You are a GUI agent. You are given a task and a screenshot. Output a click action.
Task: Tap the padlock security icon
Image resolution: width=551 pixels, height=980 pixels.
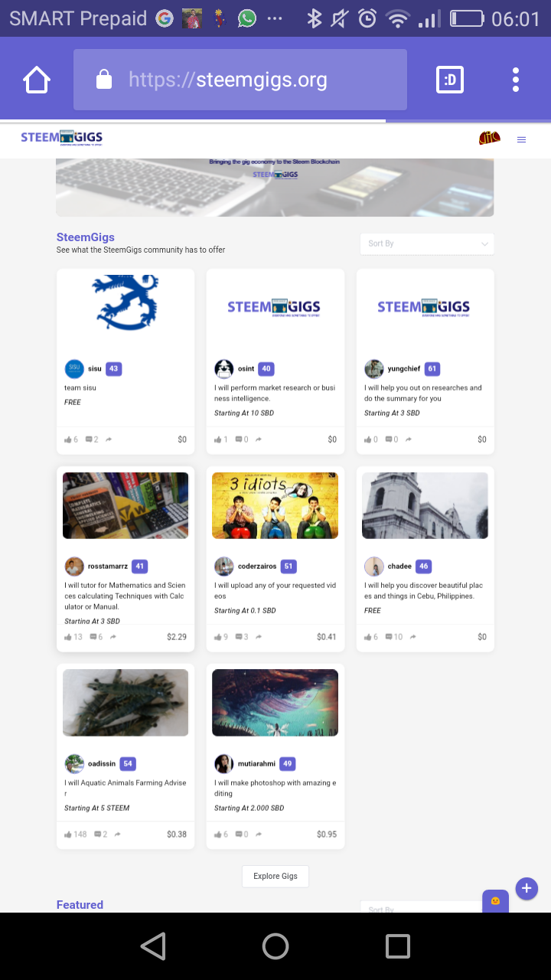(104, 80)
